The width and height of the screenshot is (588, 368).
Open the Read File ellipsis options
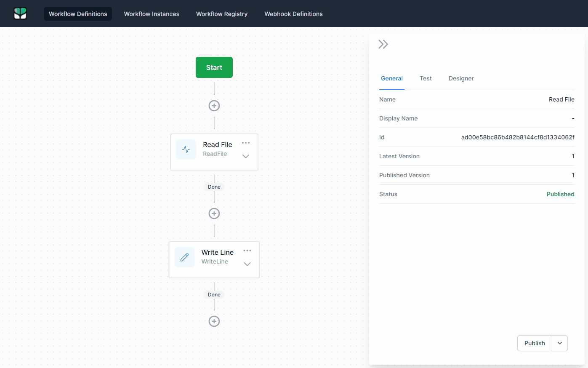pyautogui.click(x=246, y=143)
